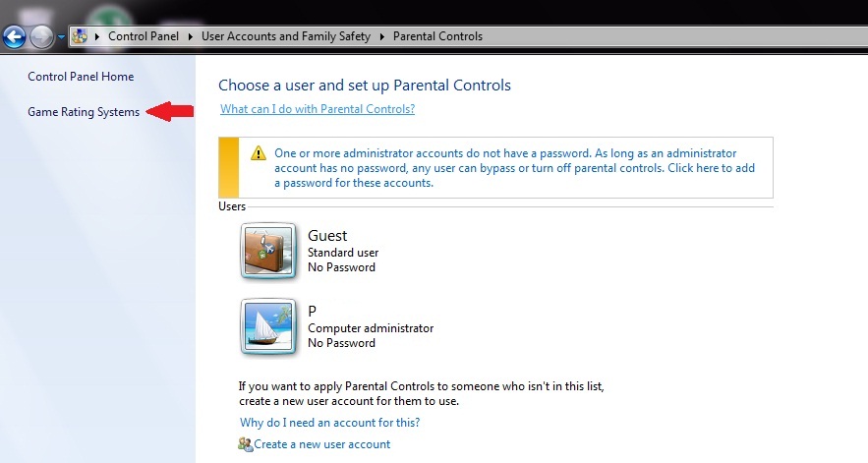Viewport: 868px width, 463px height.
Task: Click the yellow warning triangle icon
Action: (x=258, y=153)
